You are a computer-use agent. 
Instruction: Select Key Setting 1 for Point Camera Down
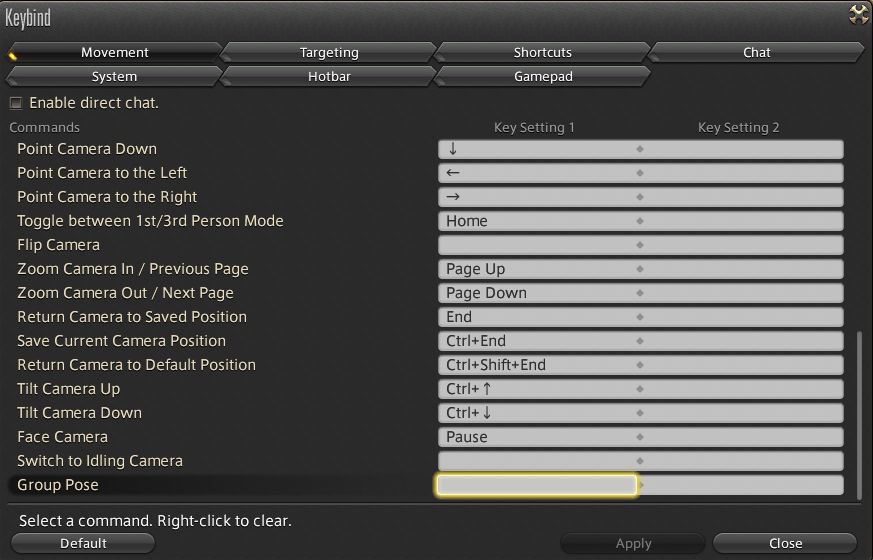(x=538, y=149)
